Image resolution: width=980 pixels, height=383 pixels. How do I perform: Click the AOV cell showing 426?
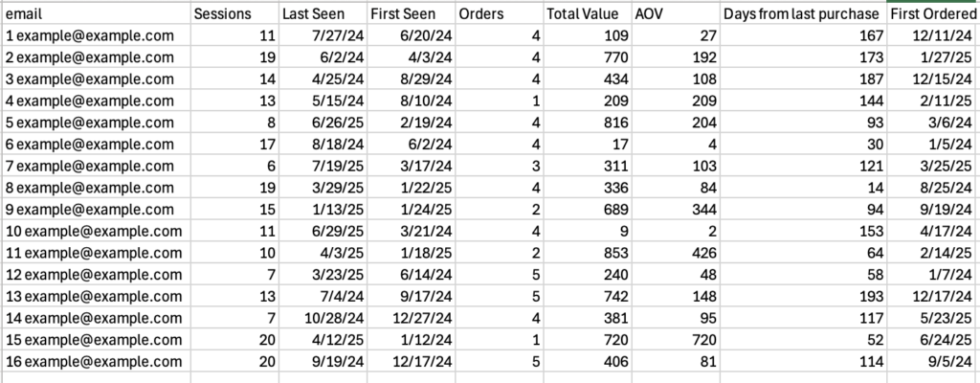click(x=676, y=253)
